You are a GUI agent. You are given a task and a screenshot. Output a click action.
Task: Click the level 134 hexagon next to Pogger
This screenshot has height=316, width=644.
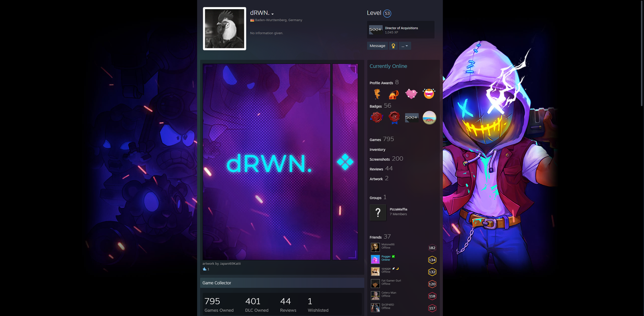(432, 260)
